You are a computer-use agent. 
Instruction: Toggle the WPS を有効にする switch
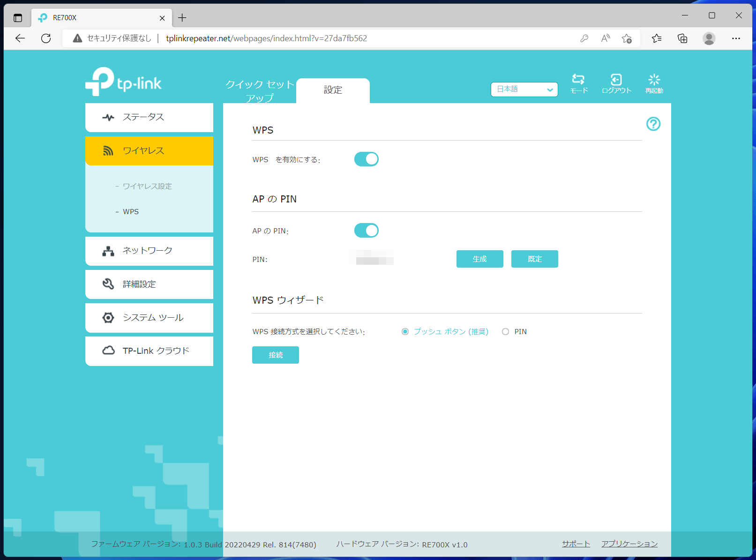[366, 159]
